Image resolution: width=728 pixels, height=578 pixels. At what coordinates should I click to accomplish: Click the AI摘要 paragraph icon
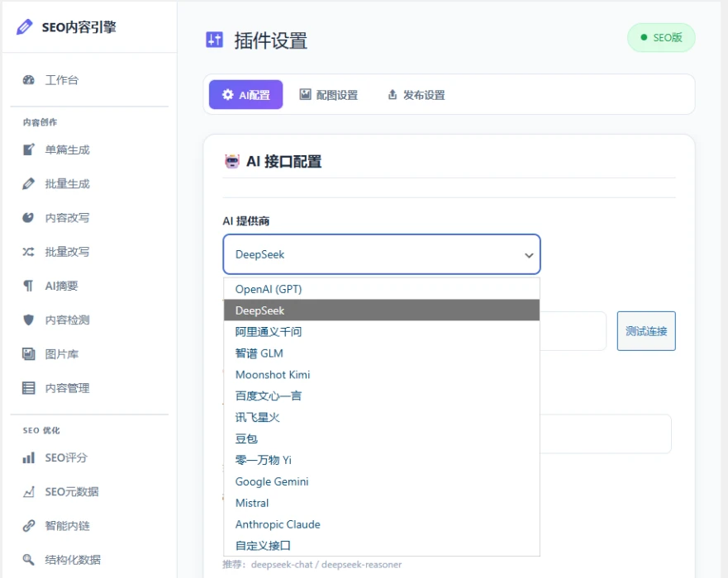[28, 286]
